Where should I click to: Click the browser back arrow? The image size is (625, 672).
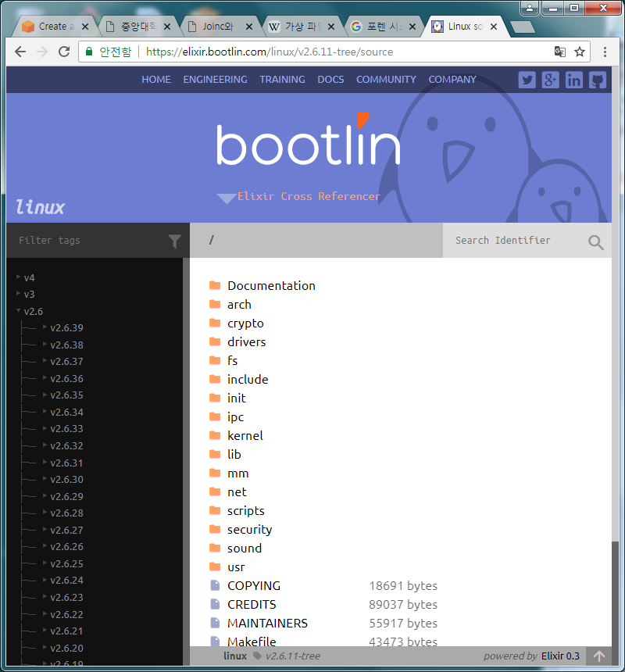point(20,52)
